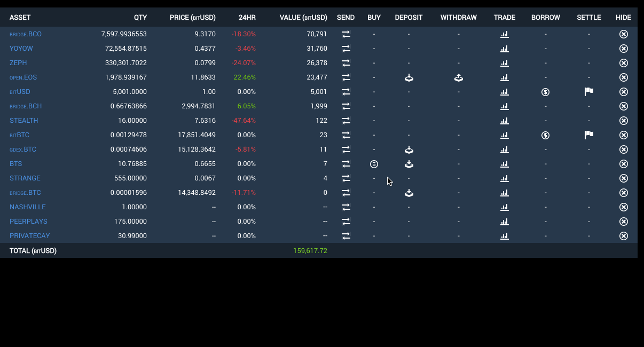Open the deposit icon for OPEN.EOS

point(409,77)
